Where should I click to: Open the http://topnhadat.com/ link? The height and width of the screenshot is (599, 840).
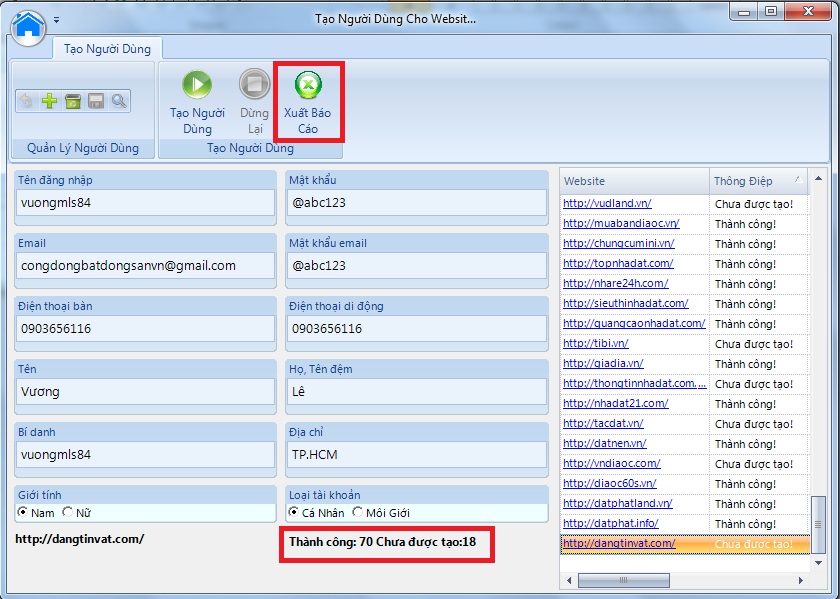(618, 264)
